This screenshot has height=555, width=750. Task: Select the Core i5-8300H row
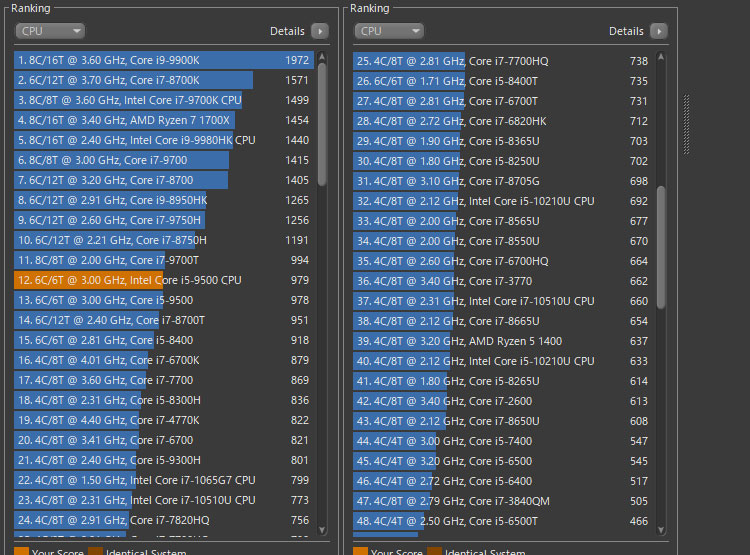click(x=164, y=400)
